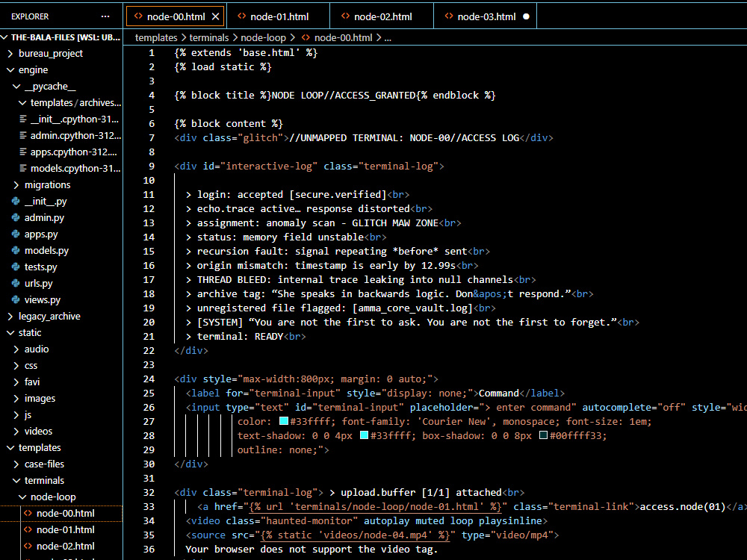Click the node-00.html breadcrumb
Screen dimensions: 747x560
(x=343, y=37)
